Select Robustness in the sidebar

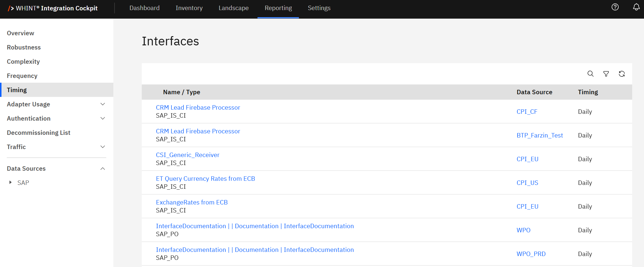click(x=24, y=47)
